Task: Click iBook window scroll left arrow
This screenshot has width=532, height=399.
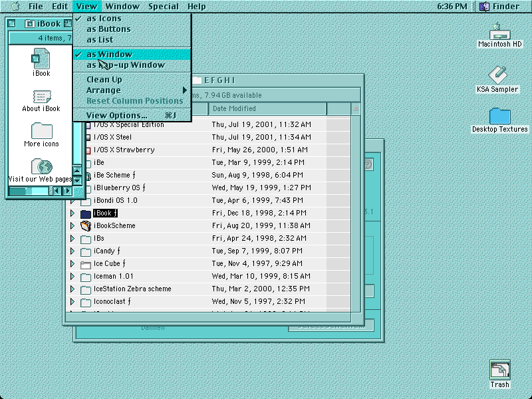Action: 57,191
